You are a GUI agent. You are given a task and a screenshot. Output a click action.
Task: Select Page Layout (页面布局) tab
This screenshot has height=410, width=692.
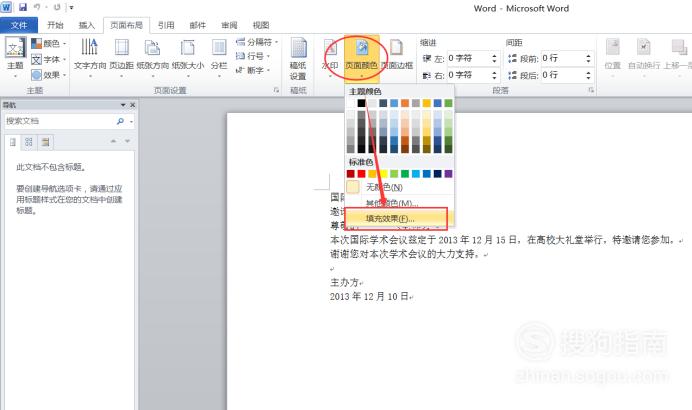pyautogui.click(x=126, y=25)
